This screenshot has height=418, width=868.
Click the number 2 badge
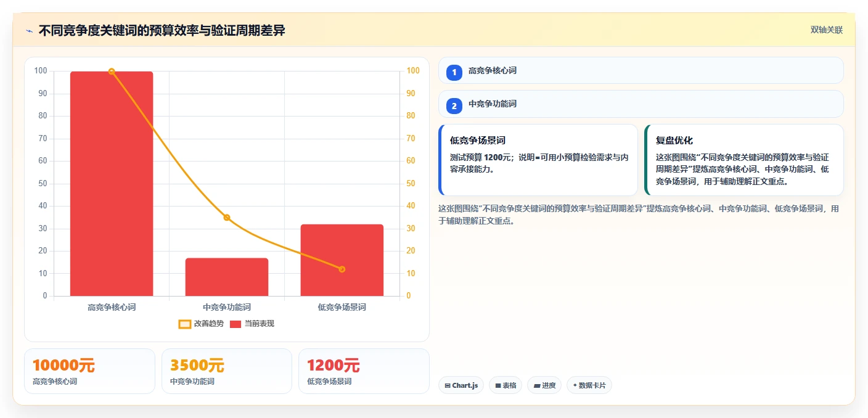(x=454, y=106)
